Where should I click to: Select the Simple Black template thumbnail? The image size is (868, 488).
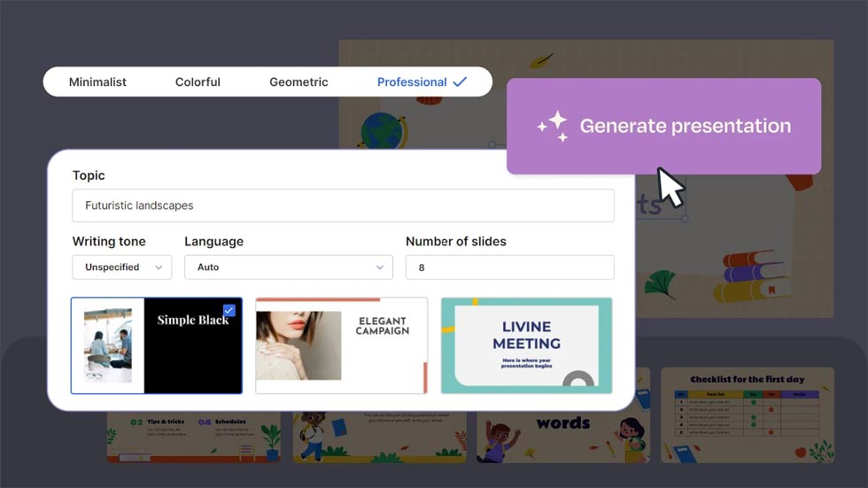157,345
